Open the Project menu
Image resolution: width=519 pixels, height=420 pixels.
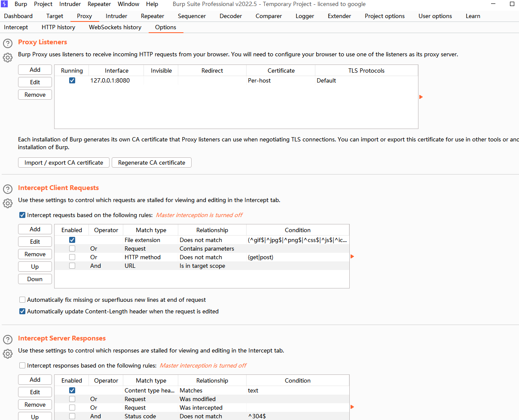click(x=43, y=4)
